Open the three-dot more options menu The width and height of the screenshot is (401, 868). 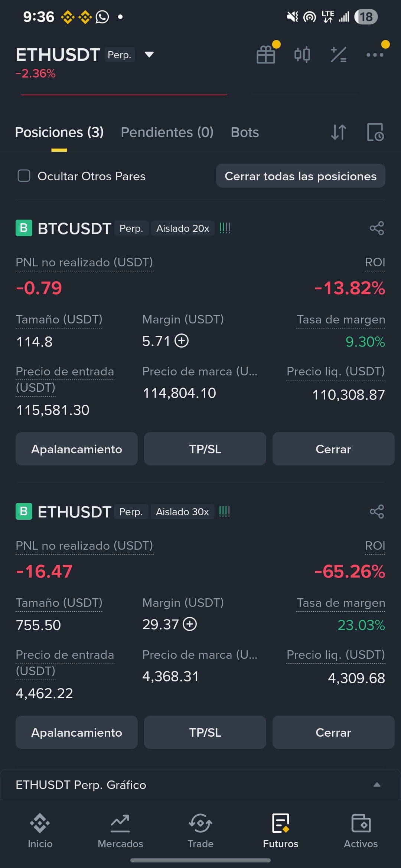[375, 55]
